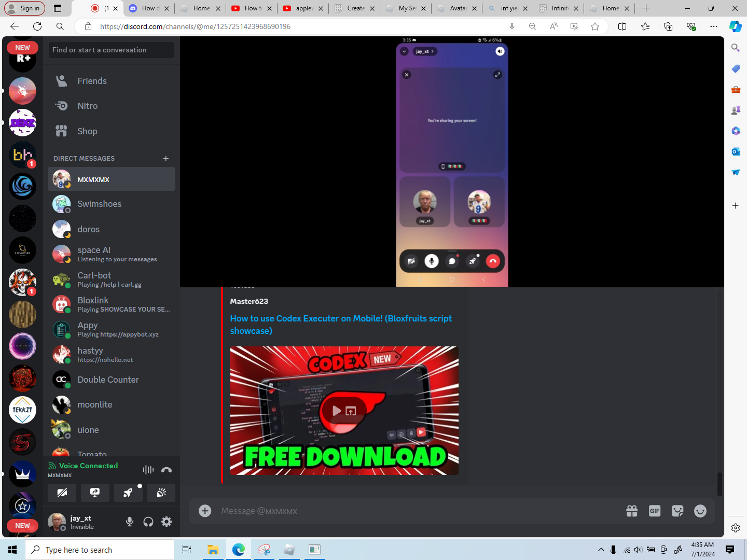Image resolution: width=747 pixels, height=560 pixels.
Task: Switch to the My Se browser tab
Action: [x=405, y=8]
